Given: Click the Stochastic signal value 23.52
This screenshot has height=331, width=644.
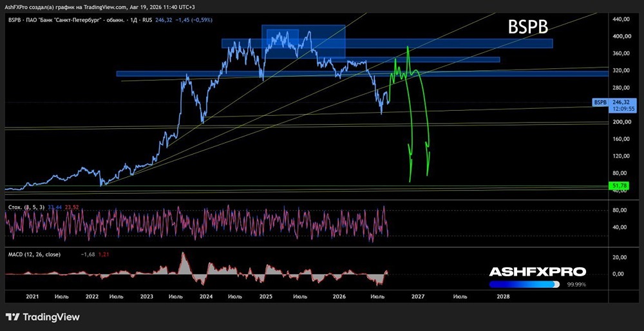Looking at the screenshot, I should [x=71, y=208].
